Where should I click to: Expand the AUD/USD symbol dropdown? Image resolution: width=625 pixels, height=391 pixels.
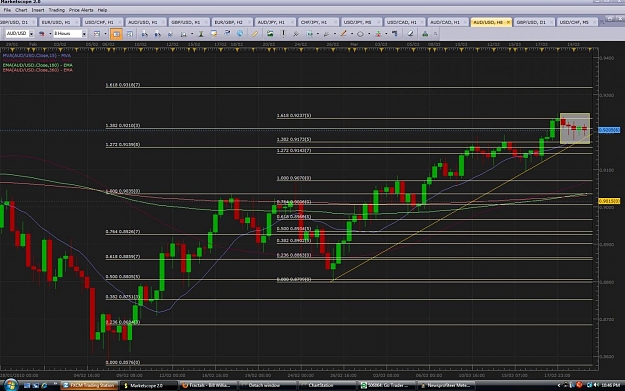[x=31, y=34]
